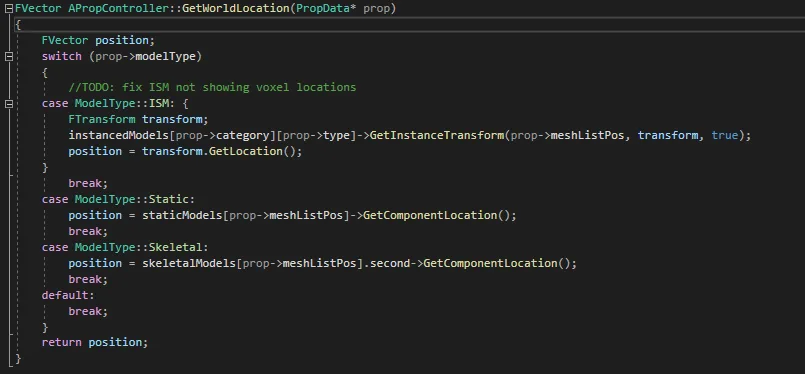The image size is (805, 374).
Task: Click modelType in the switch expression
Action: click(166, 57)
